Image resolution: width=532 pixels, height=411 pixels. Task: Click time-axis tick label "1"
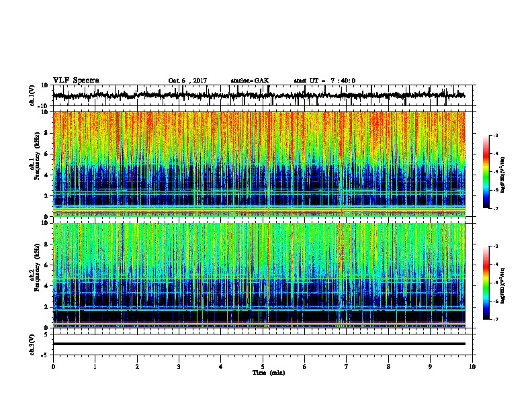[95, 367]
